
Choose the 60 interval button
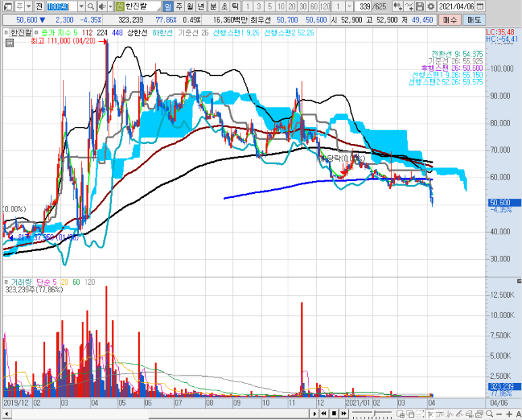[314, 6]
